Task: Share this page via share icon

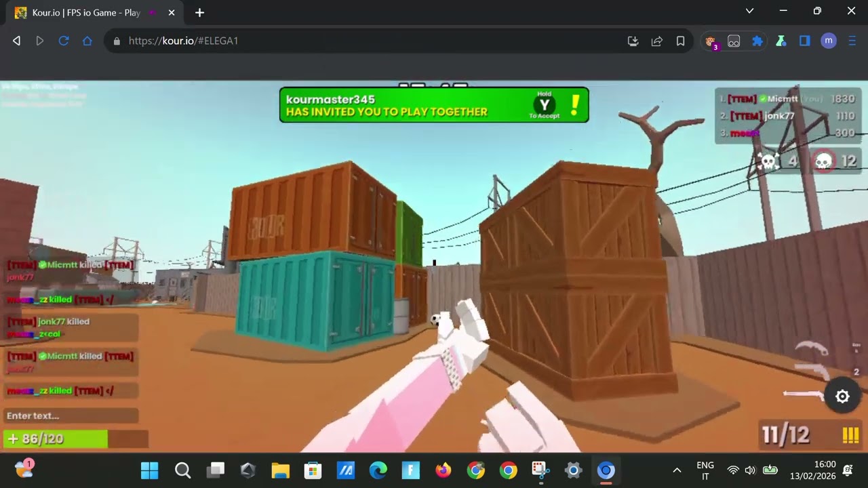Action: [656, 41]
